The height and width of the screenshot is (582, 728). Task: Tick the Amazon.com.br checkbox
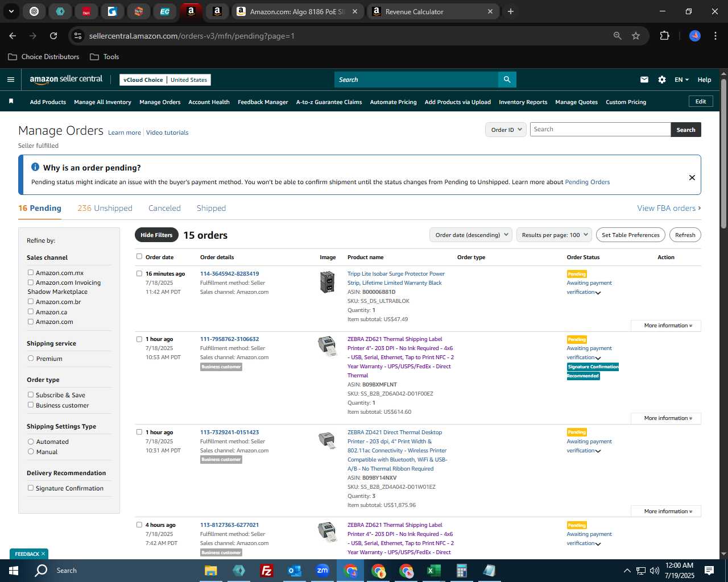(x=31, y=302)
